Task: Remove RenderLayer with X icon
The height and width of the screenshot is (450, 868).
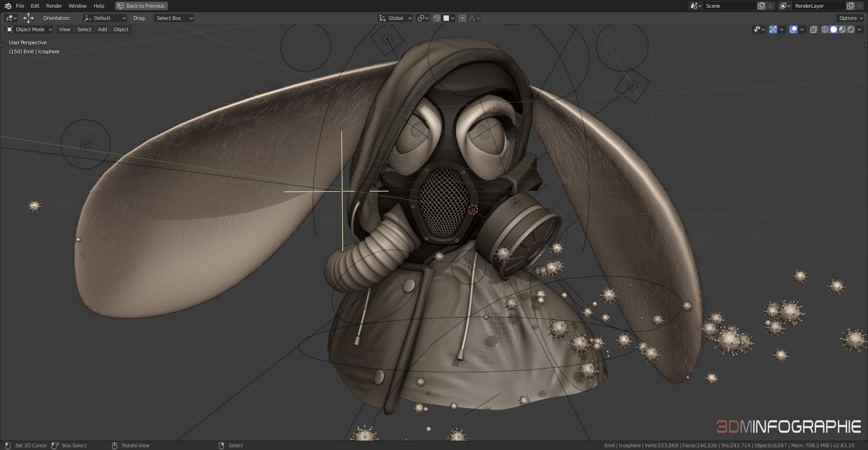Action: (x=859, y=6)
